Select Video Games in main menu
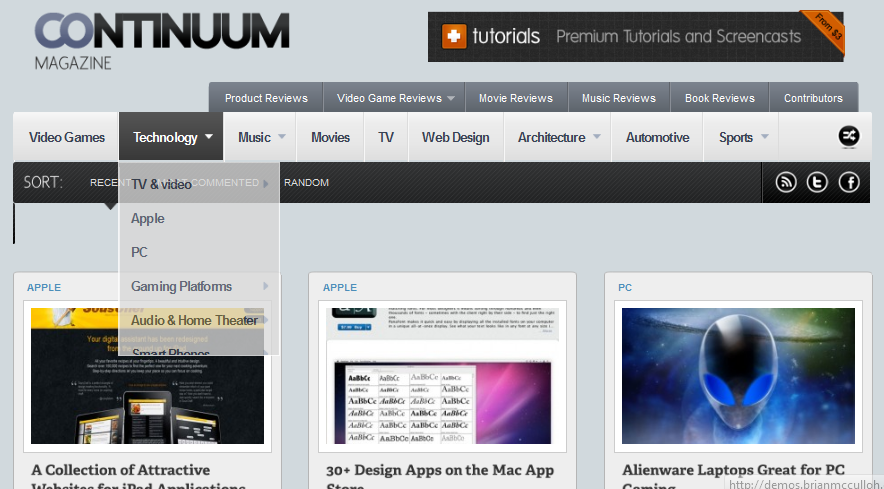This screenshot has width=884, height=489. (67, 137)
